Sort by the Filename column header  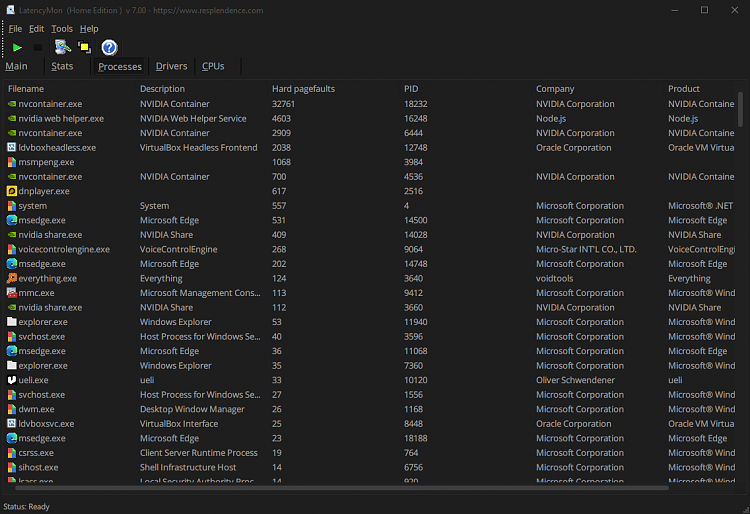[x=26, y=88]
